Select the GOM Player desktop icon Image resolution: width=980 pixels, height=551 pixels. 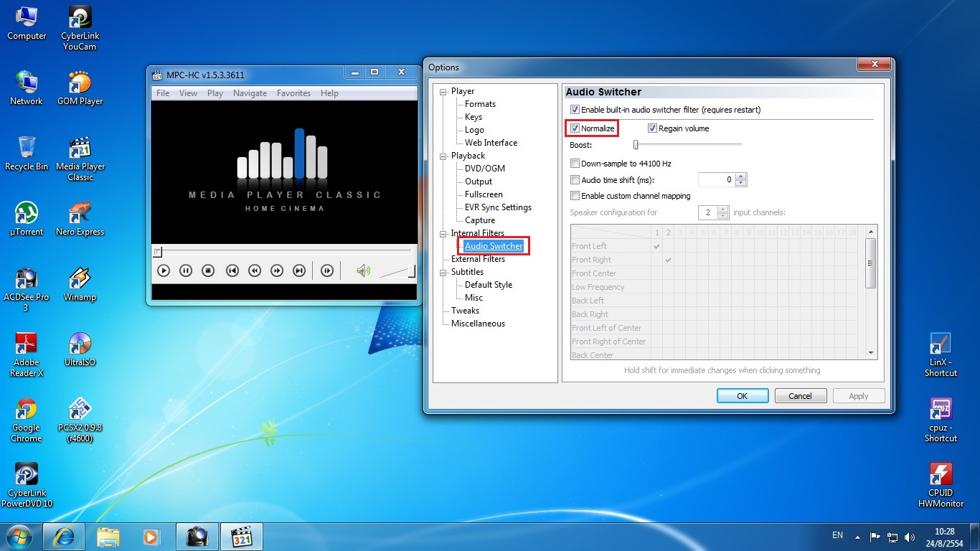(80, 89)
